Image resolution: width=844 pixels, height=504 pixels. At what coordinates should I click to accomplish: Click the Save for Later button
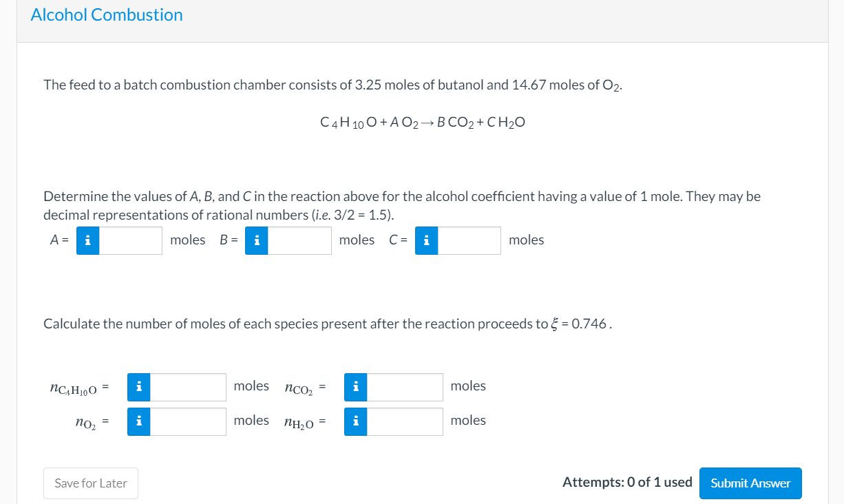tap(90, 483)
